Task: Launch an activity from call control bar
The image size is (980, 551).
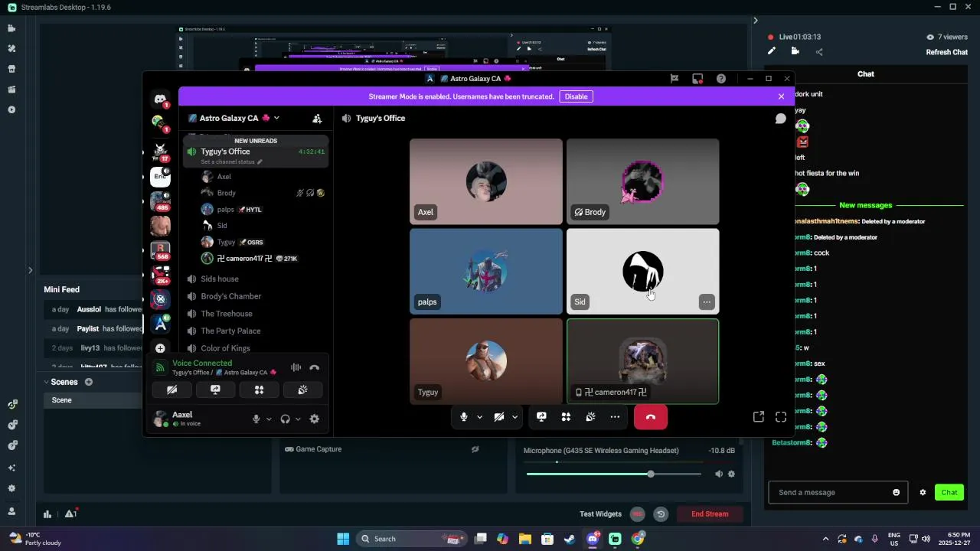Action: 566,417
